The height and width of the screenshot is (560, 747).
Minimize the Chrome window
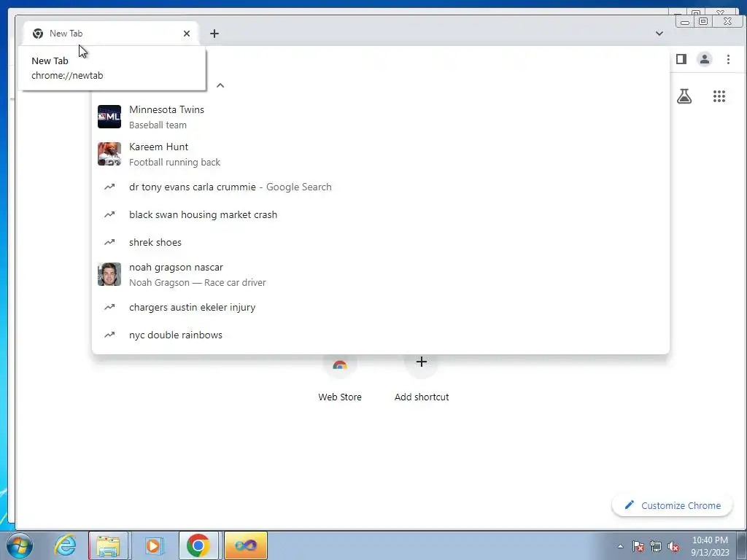(685, 21)
